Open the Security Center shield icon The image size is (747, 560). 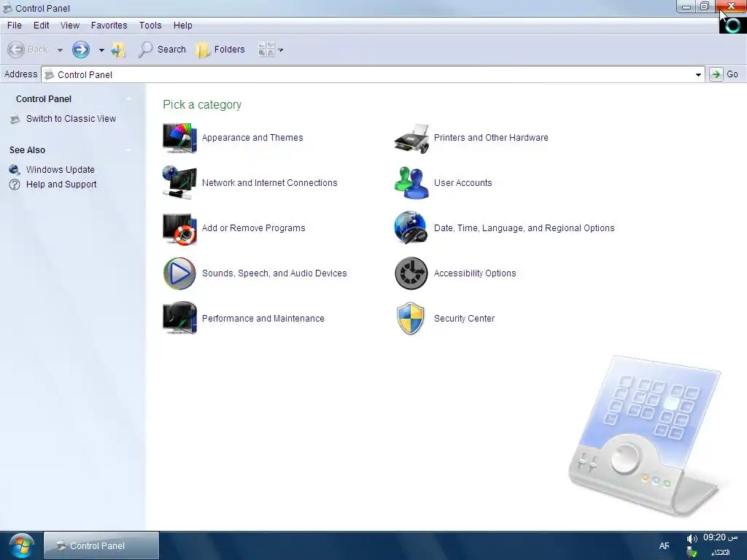click(x=410, y=319)
